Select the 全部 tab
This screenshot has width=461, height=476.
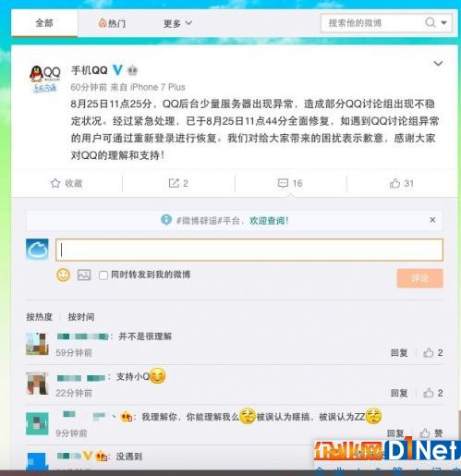[x=44, y=23]
